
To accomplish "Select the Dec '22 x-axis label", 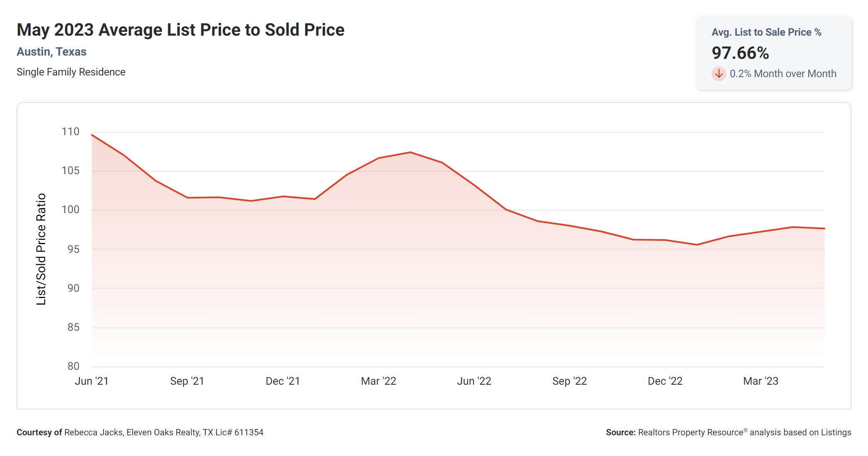I will [665, 381].
